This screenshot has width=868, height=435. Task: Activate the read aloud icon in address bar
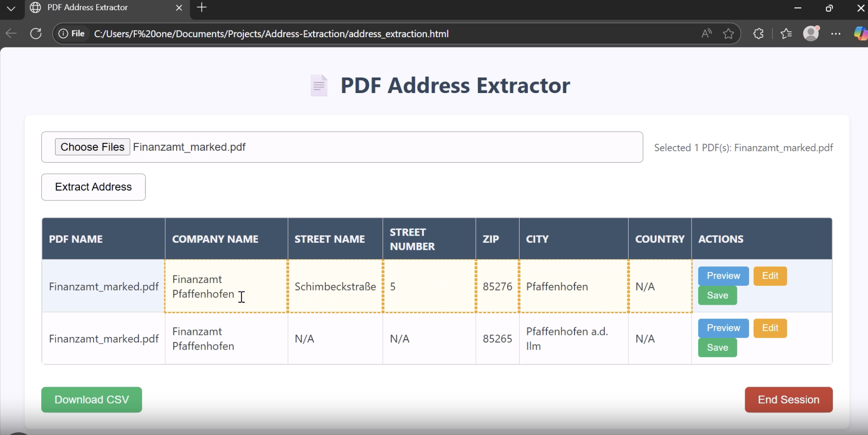pos(706,34)
